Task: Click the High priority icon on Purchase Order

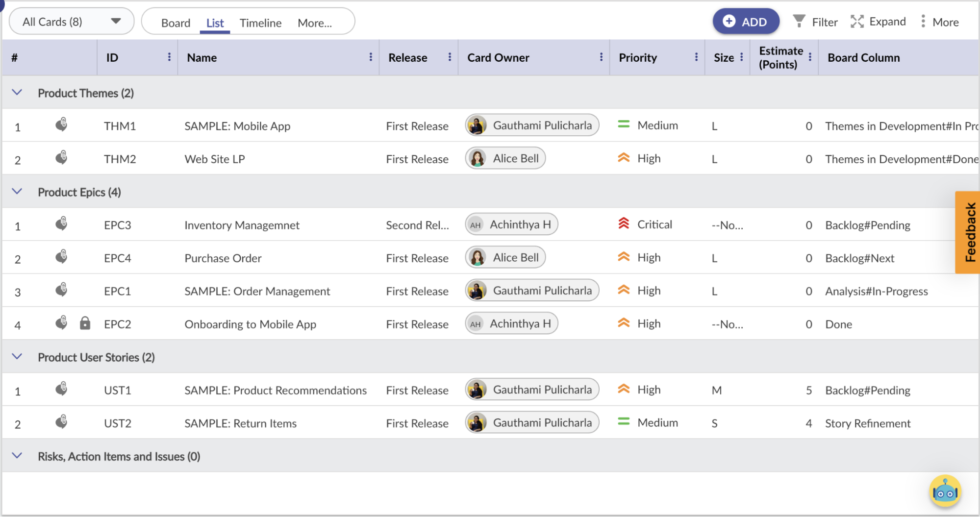Action: [623, 257]
